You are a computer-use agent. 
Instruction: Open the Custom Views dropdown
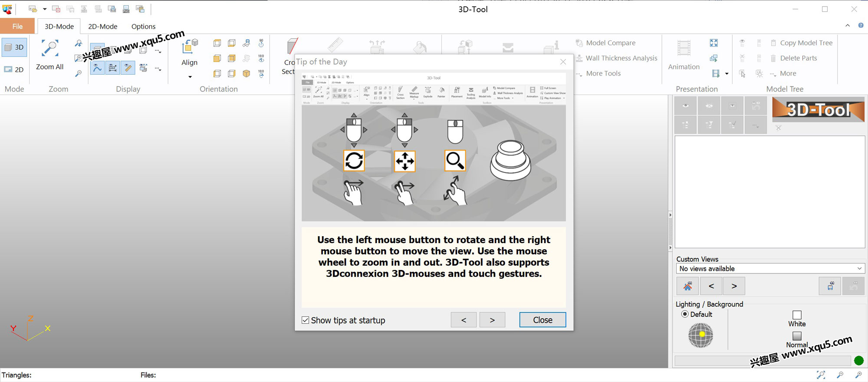770,269
